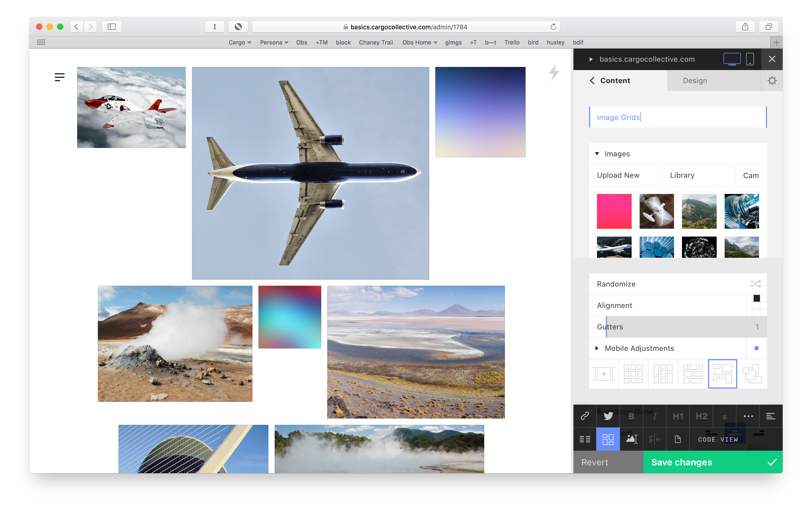Choose the uniform grid layout icon
Screen dimensions: 812x515
point(633,374)
